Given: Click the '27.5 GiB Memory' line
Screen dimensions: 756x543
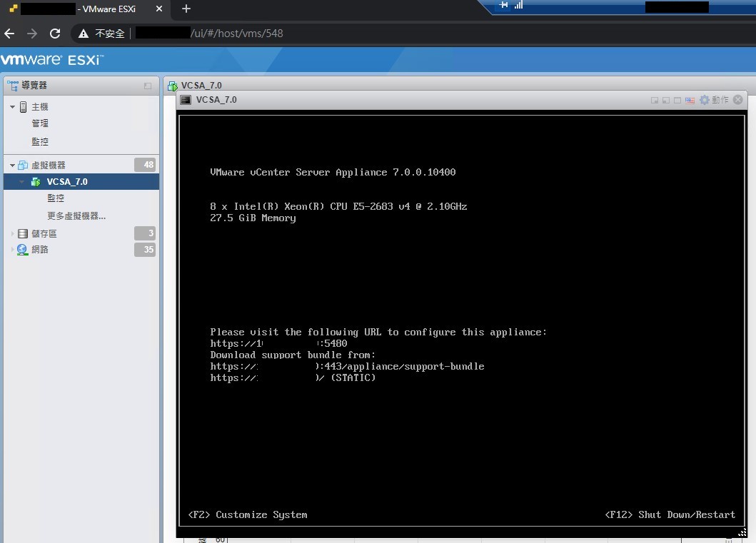Looking at the screenshot, I should coord(253,218).
